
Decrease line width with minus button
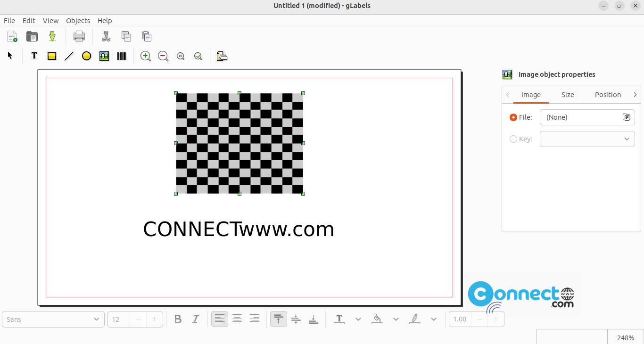click(x=479, y=319)
